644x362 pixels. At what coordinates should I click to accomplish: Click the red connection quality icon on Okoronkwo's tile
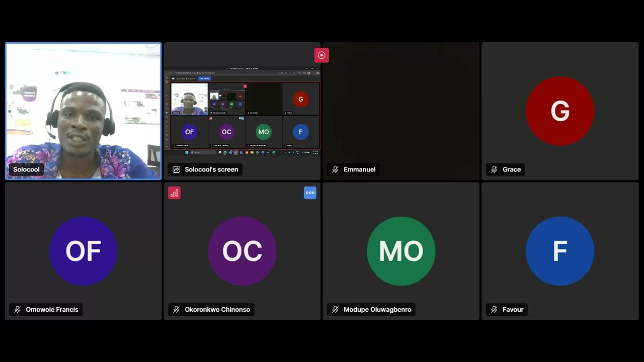pos(174,193)
